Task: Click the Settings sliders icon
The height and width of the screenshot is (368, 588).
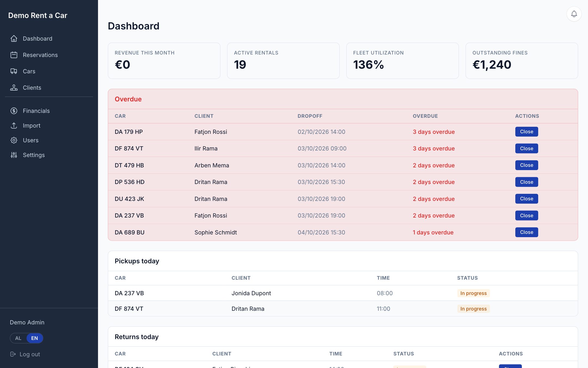Action: (x=14, y=155)
